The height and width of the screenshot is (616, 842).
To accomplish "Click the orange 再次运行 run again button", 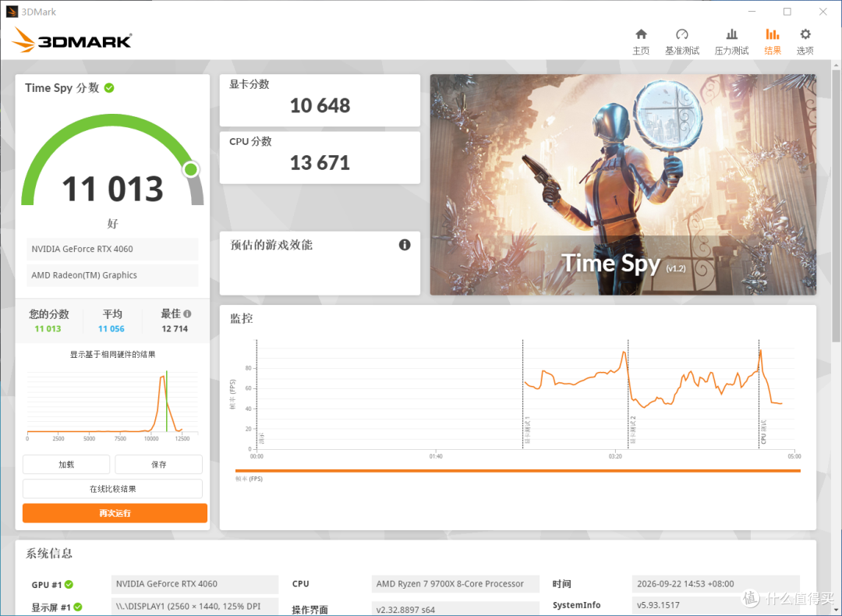I will click(115, 513).
